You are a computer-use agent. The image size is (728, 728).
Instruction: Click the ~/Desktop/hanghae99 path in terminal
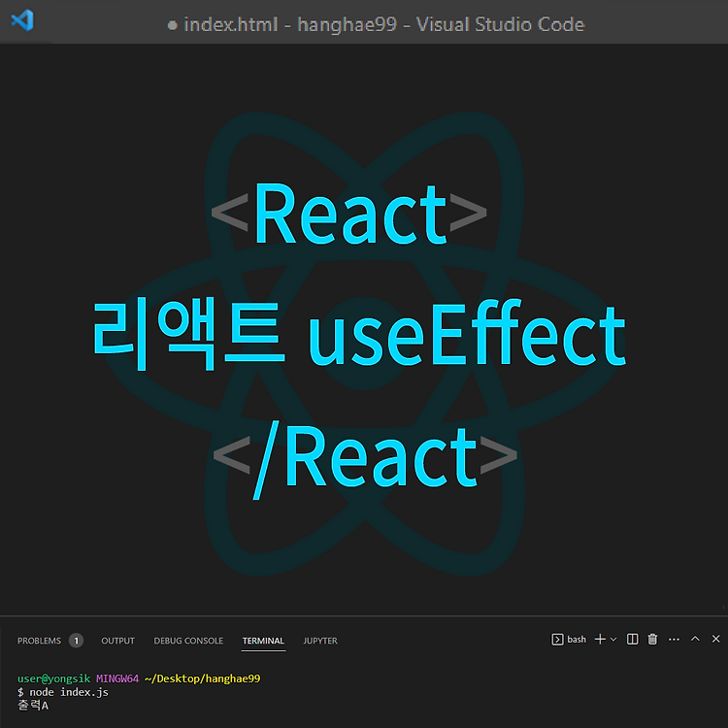pyautogui.click(x=203, y=678)
